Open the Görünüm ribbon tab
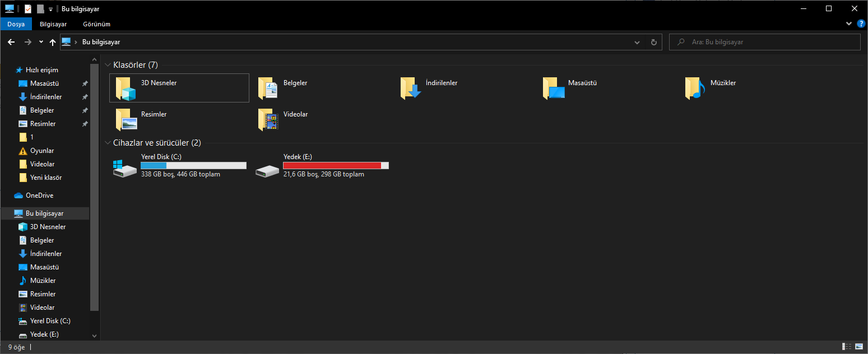Viewport: 868px width, 354px height. 96,24
